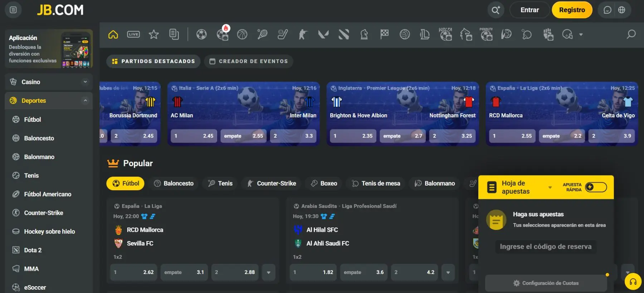Bet on RCD Mallorca win at 2.62
The height and width of the screenshot is (293, 644).
pos(133,272)
